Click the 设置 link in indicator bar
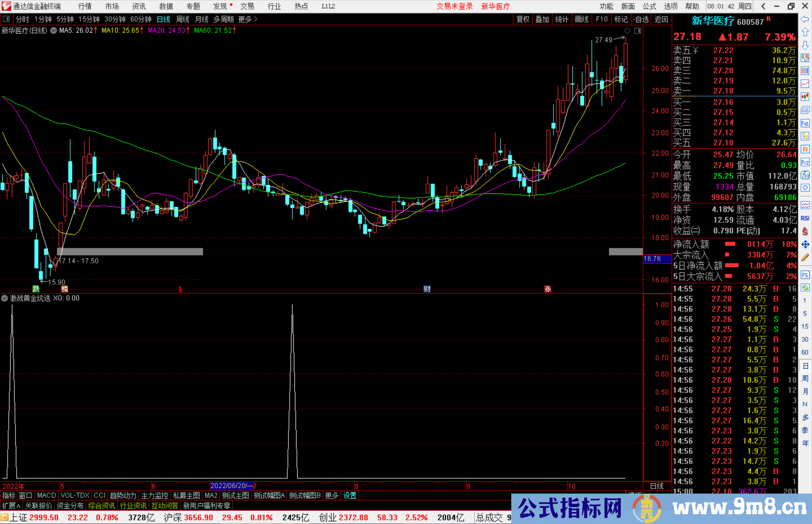 pyautogui.click(x=350, y=495)
